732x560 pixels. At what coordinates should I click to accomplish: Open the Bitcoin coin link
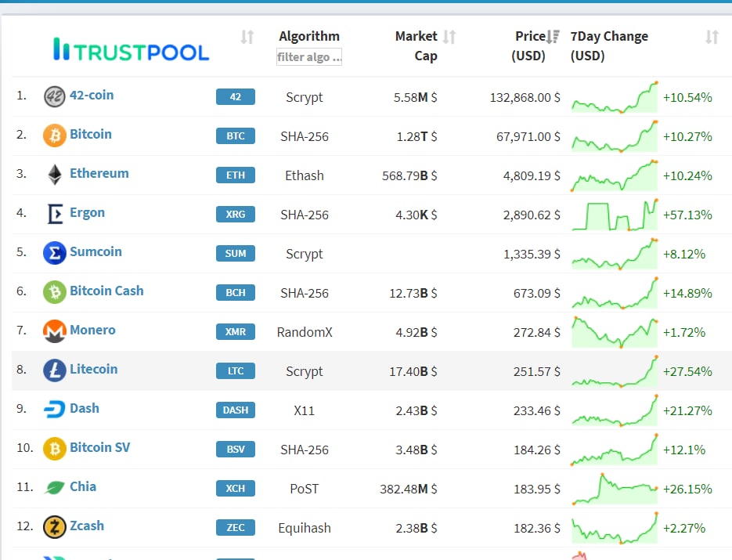click(x=91, y=134)
